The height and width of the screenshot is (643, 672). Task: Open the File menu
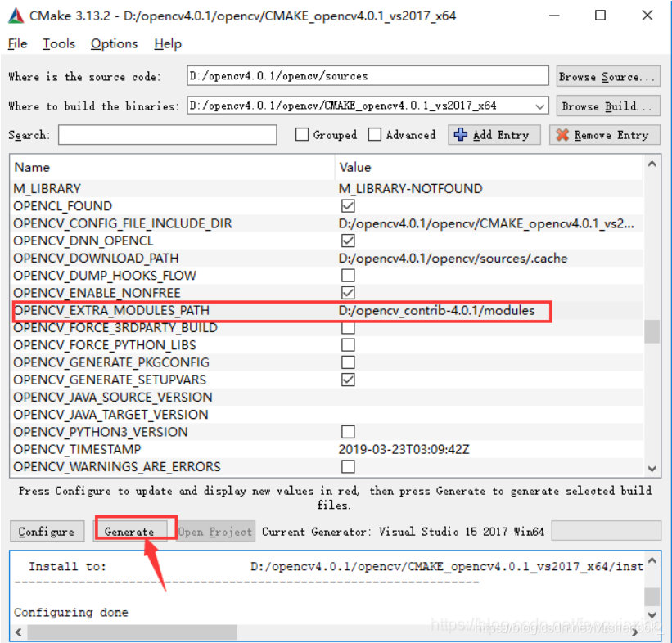[17, 43]
